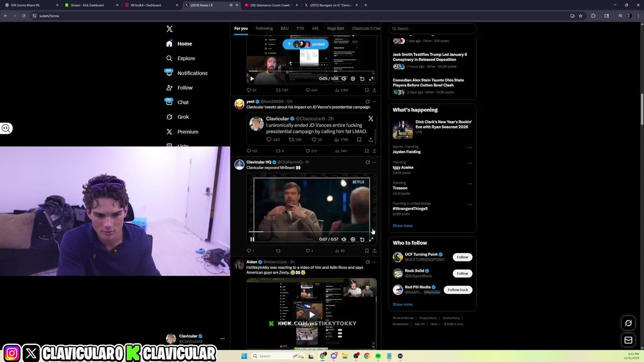Share yeet's post showing 34K views
This screenshot has height=362, width=644.
click(x=374, y=151)
